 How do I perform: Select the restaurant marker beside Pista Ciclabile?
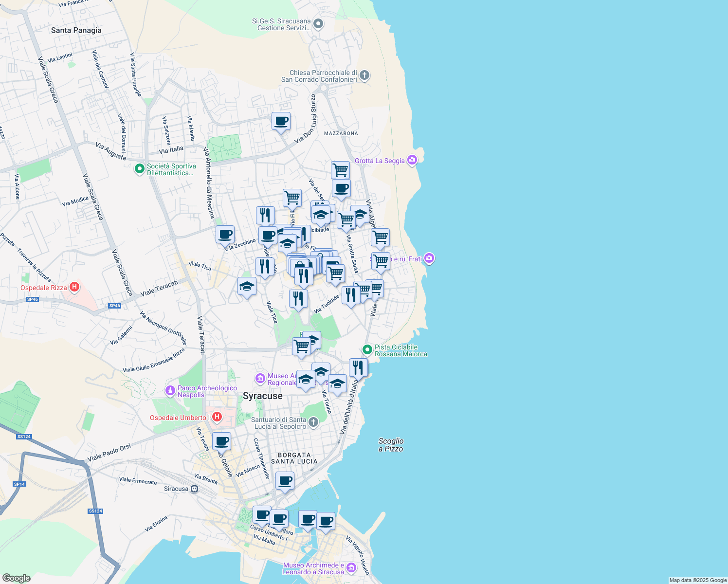pyautogui.click(x=358, y=367)
